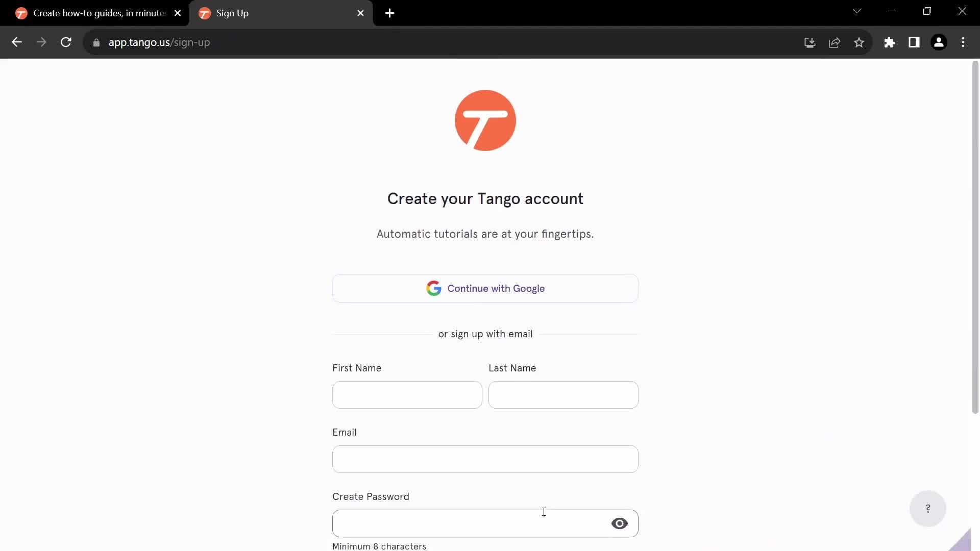Click the browser user profile icon
Image resolution: width=980 pixels, height=551 pixels.
940,42
